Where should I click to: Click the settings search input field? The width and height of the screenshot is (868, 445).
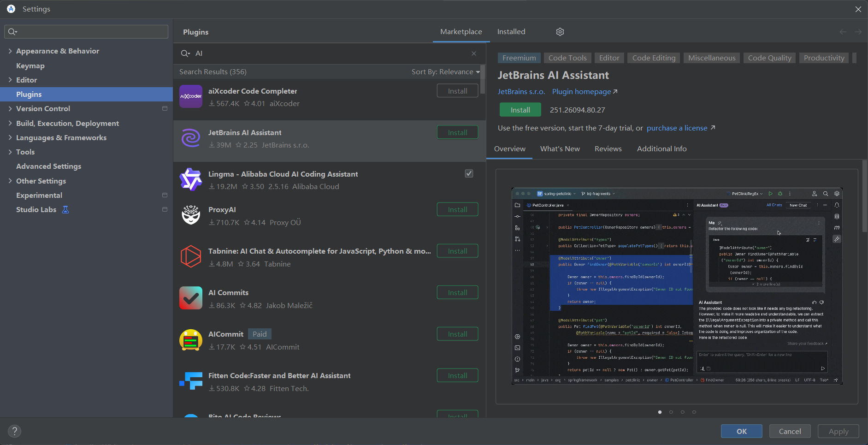coord(86,31)
